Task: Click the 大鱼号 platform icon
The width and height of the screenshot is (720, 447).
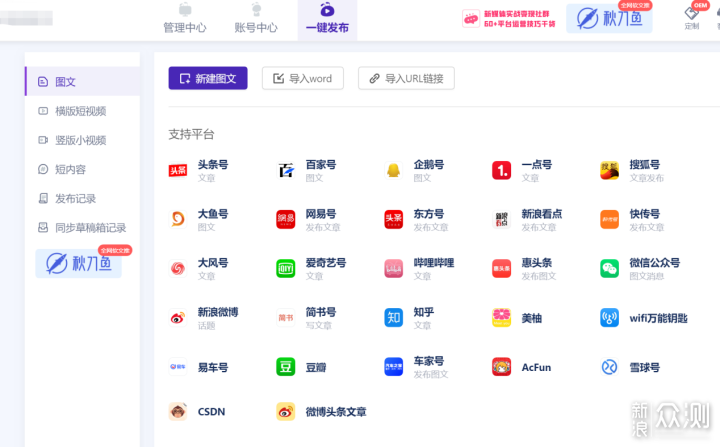Action: click(178, 219)
